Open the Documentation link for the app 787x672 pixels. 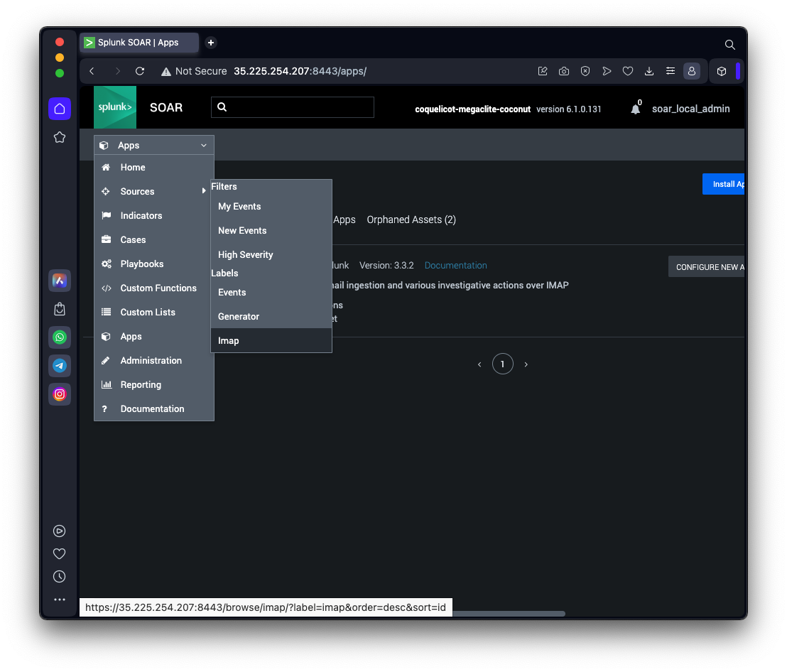click(455, 265)
